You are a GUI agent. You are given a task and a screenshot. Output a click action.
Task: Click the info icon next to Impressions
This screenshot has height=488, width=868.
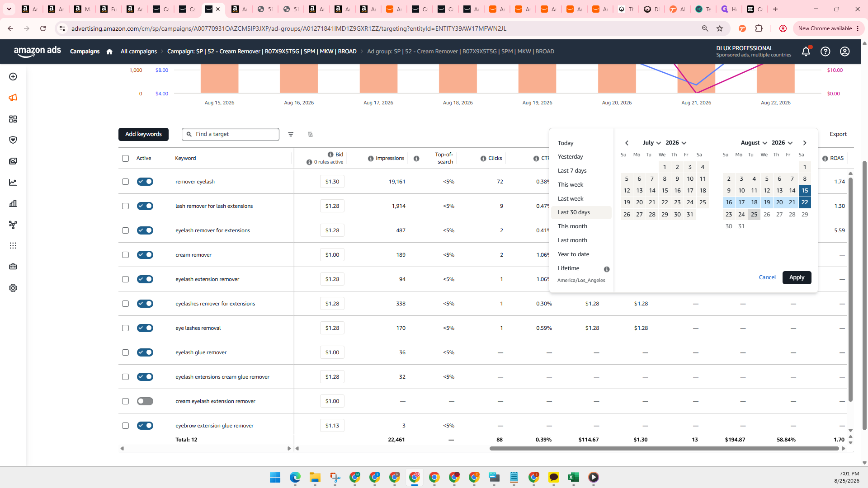click(371, 159)
